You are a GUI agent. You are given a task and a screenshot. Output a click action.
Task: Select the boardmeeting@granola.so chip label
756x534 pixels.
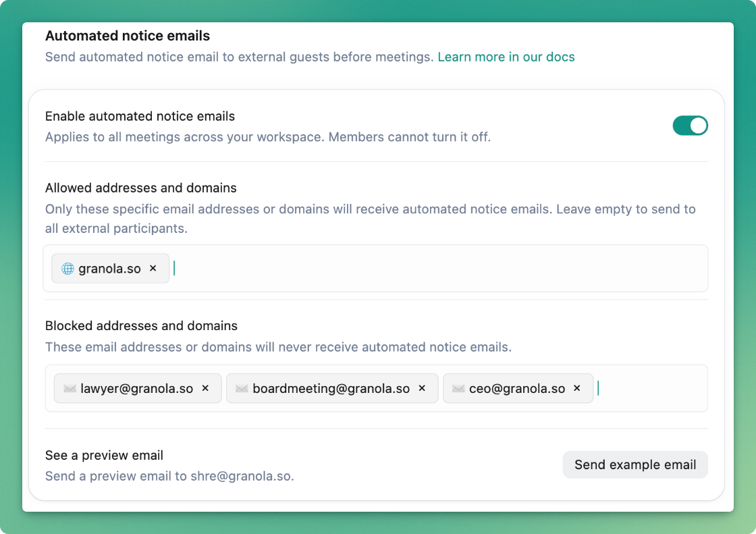point(331,389)
